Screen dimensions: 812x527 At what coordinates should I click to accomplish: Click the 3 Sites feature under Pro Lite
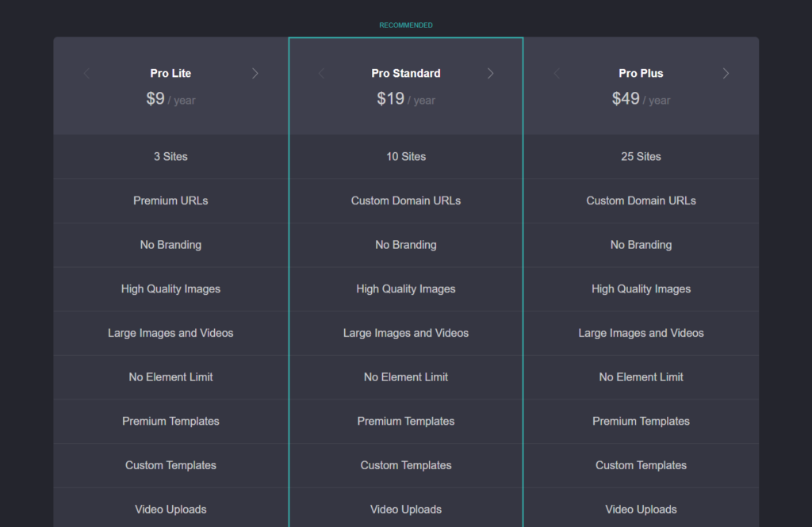170,156
